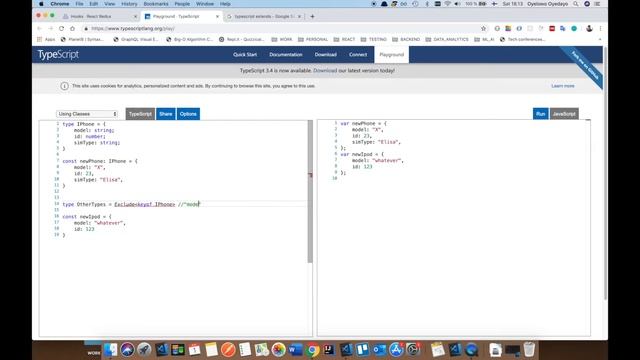Open GraphQL Visual bookmark

[136, 40]
